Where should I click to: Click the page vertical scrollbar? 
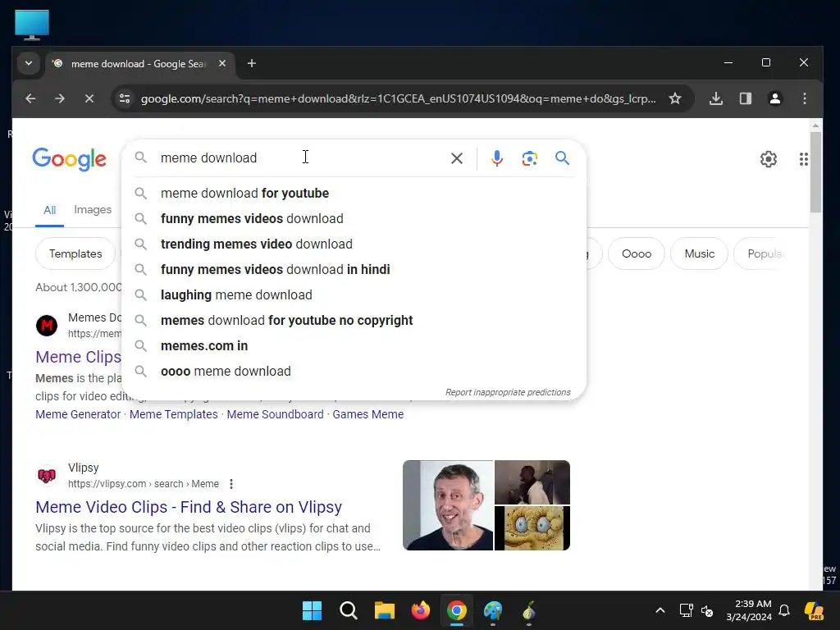point(815,171)
